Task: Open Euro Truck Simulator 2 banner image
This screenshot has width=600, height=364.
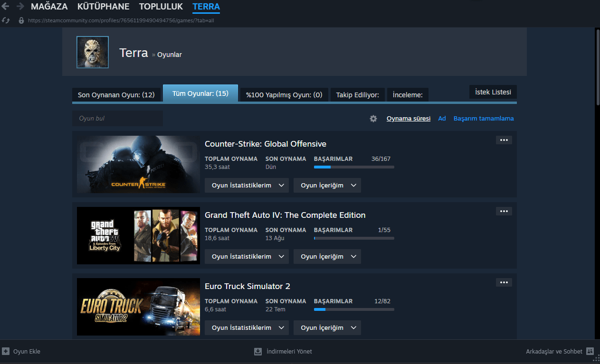Action: coord(138,307)
